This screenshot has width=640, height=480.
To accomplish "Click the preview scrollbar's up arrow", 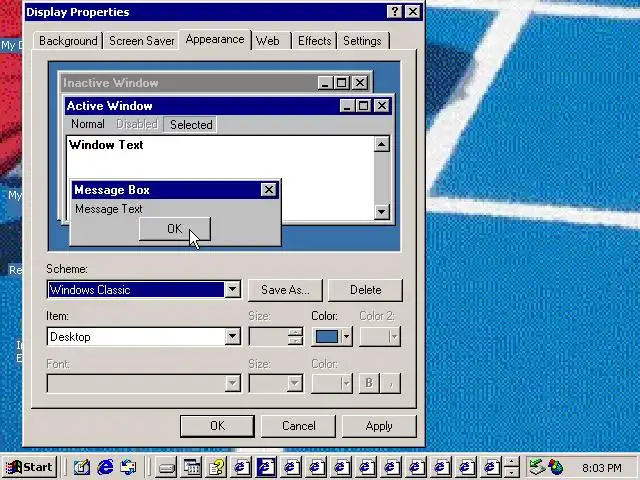I will click(x=382, y=144).
